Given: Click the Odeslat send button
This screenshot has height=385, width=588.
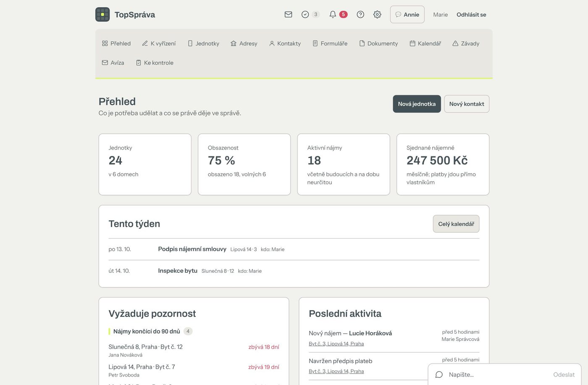Looking at the screenshot, I should (x=564, y=374).
